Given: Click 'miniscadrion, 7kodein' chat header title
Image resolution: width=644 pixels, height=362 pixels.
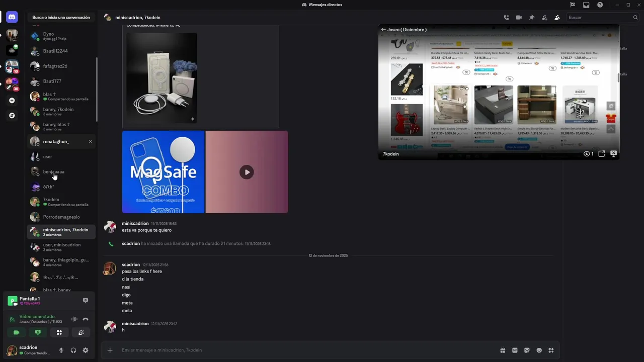Looking at the screenshot, I should [138, 18].
